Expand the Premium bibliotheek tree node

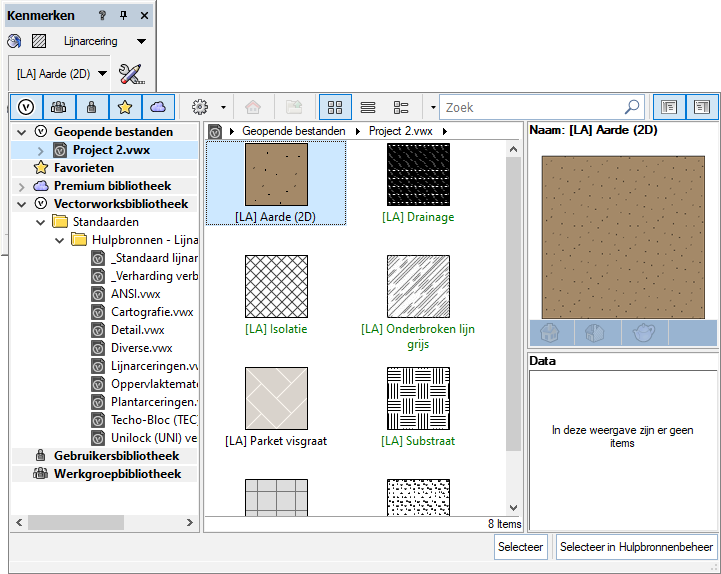pos(22,186)
